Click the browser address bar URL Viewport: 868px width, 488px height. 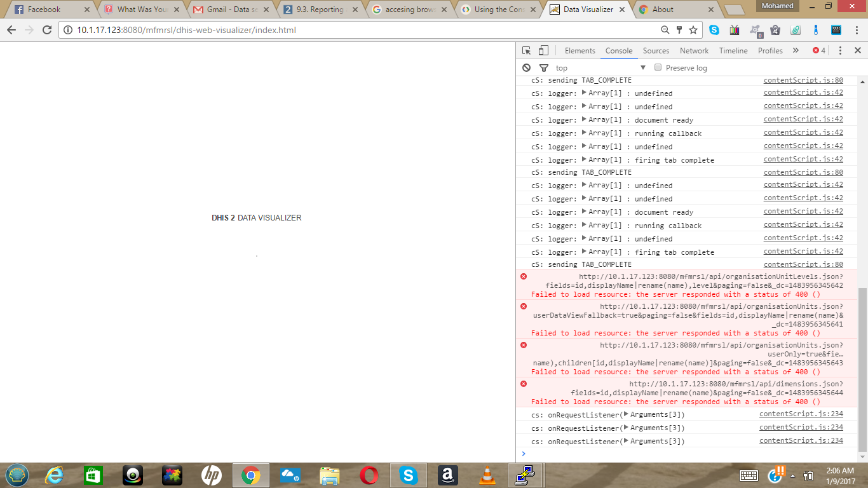[187, 30]
